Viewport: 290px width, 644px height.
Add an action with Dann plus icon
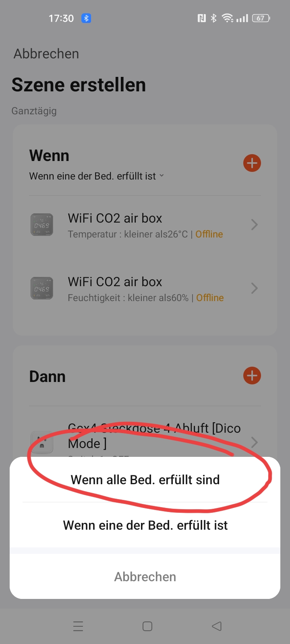click(252, 376)
